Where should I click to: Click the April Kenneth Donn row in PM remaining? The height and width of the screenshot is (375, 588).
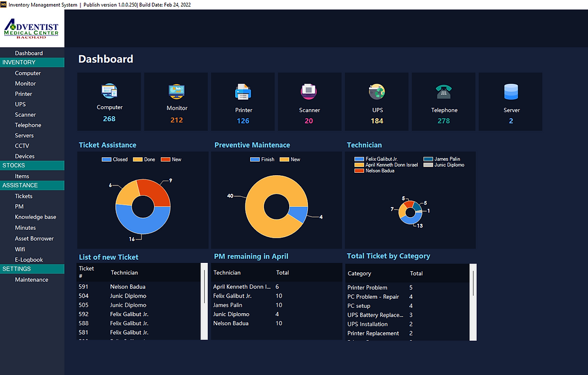point(277,287)
